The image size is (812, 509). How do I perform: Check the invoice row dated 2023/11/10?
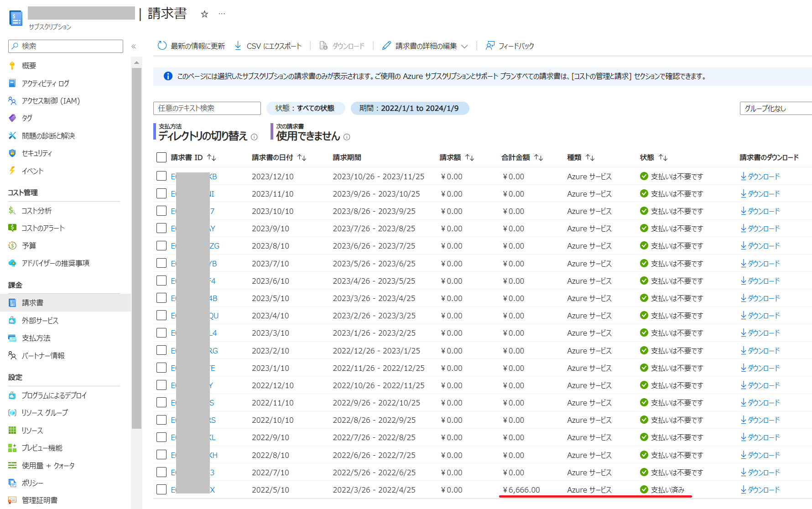pyautogui.click(x=161, y=193)
